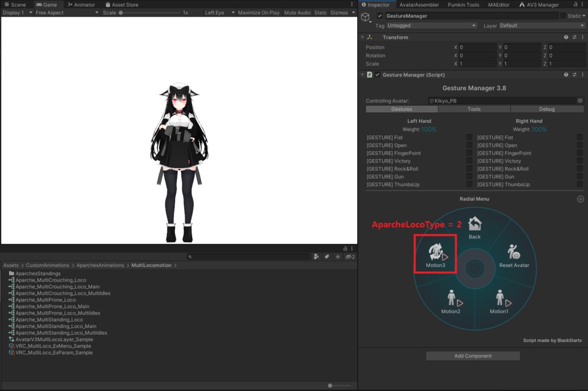588x391 pixels.
Task: Click the plus icon next to Radial Menu
Action: (580, 198)
